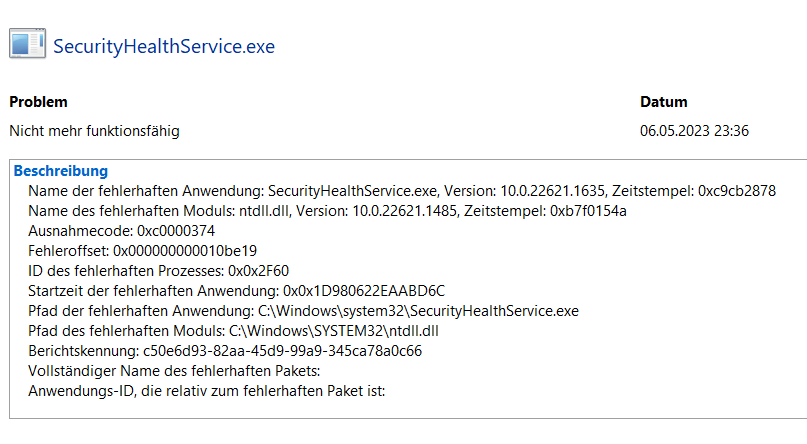The width and height of the screenshot is (807, 444).
Task: Click the SecurityHealthService.exe title link
Action: pyautogui.click(x=164, y=46)
